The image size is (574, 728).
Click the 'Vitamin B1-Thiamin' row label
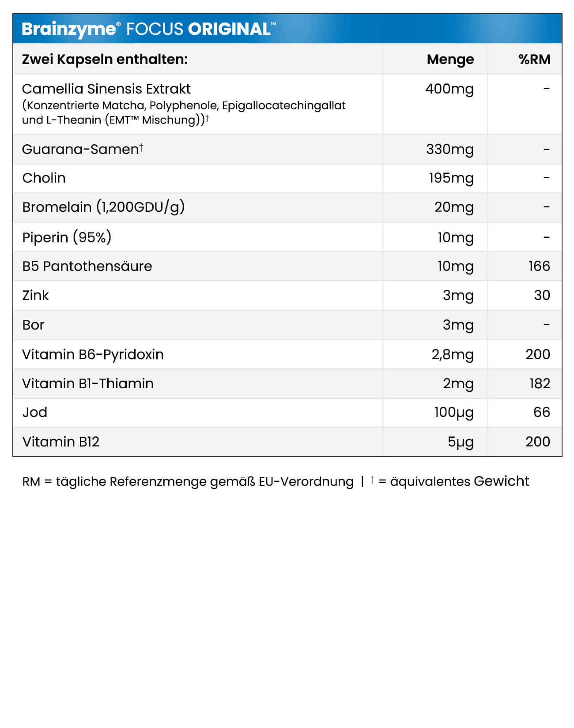coord(88,383)
